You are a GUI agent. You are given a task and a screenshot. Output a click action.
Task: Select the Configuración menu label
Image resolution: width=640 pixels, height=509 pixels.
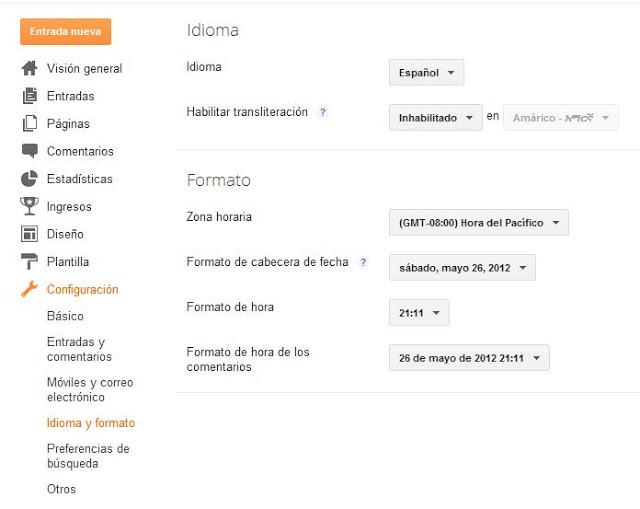(x=82, y=289)
